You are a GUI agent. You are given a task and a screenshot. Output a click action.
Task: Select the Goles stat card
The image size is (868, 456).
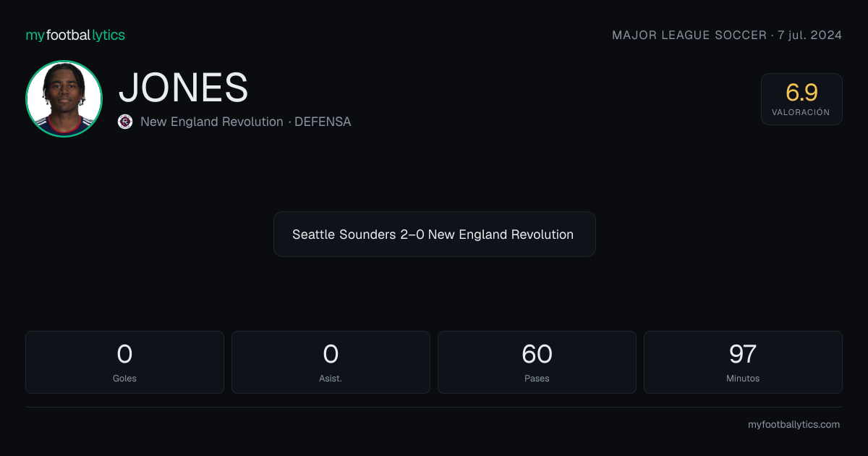pyautogui.click(x=124, y=362)
